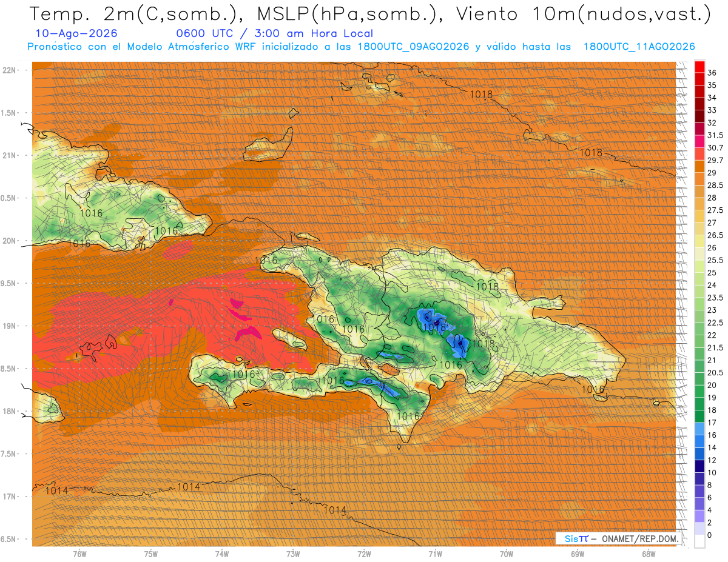Click the '0600 UTC / 3:00 am Hora Local' text
This screenshot has width=728, height=562.
(x=274, y=33)
